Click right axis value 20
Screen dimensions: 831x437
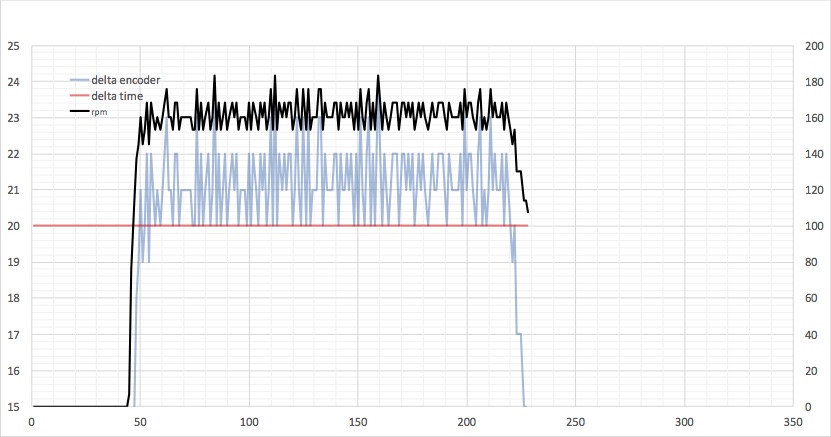811,371
